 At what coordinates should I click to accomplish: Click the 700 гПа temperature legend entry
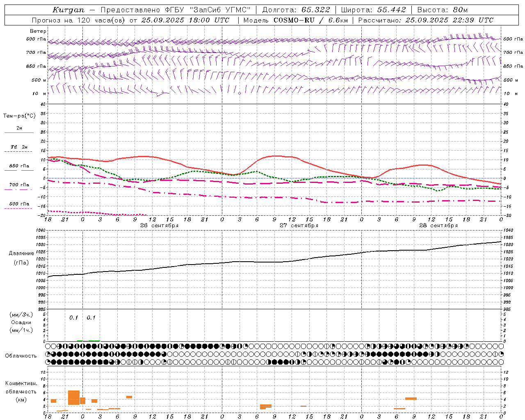19,187
